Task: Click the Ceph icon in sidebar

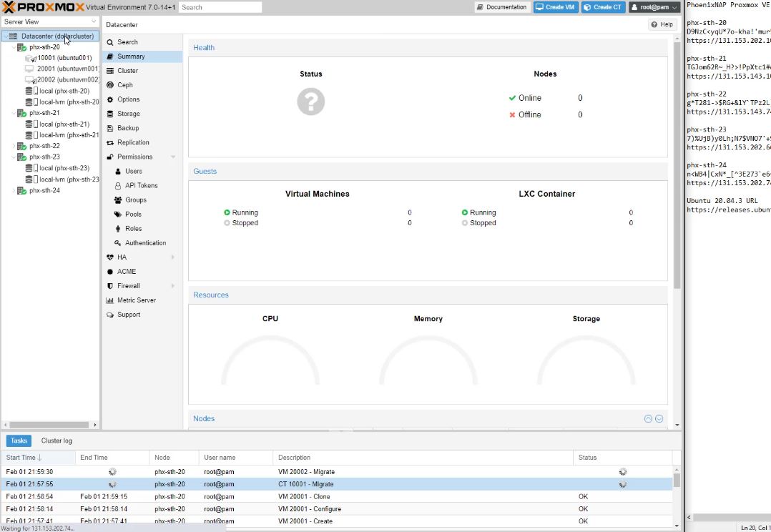Action: (110, 85)
